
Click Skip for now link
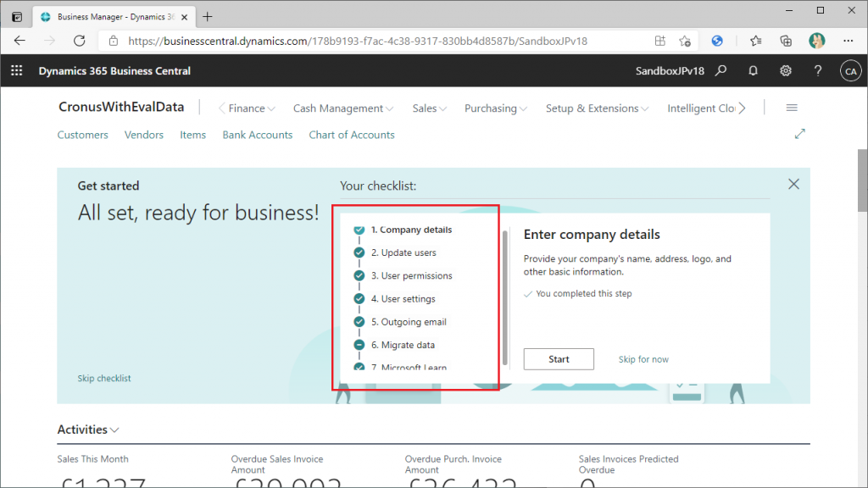643,359
